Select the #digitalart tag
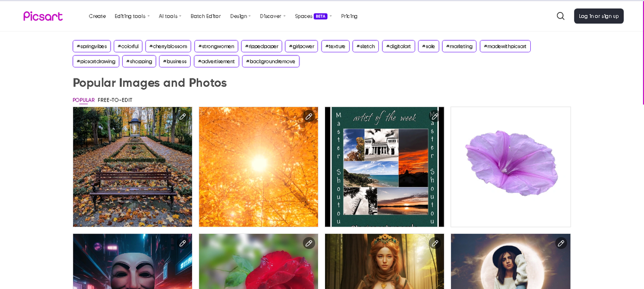This screenshot has width=644, height=289. point(398,46)
